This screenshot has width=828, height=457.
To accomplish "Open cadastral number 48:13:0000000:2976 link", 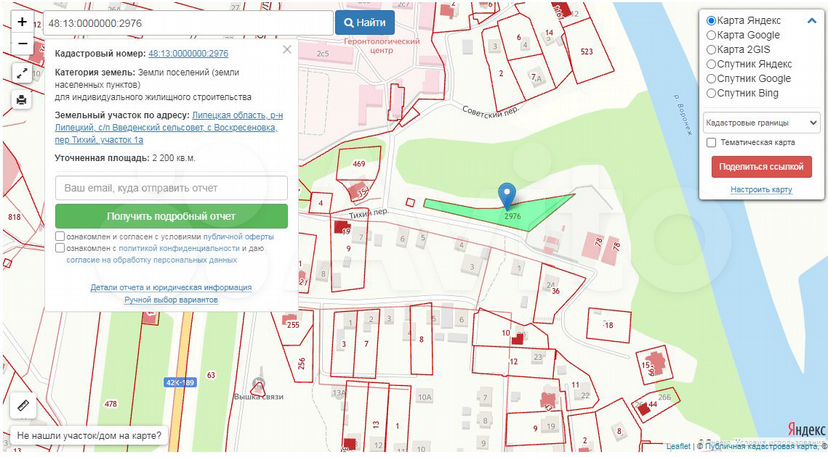I will pos(188,53).
